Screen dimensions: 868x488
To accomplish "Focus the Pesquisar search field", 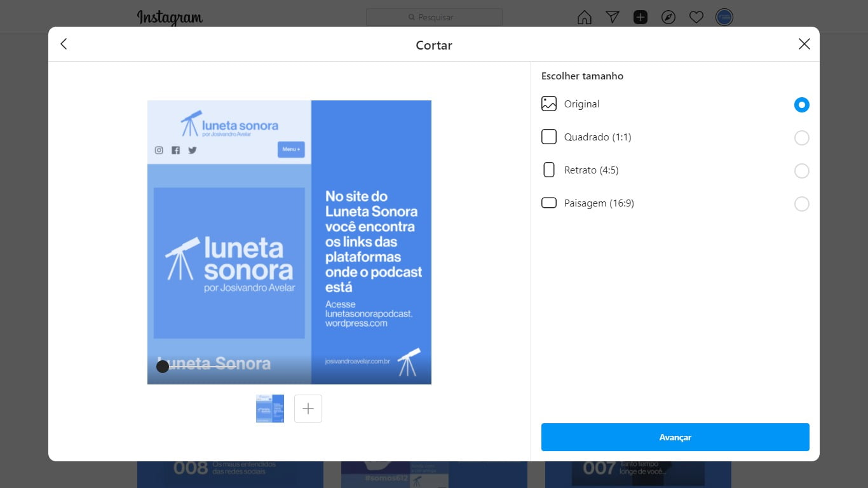I will (434, 17).
